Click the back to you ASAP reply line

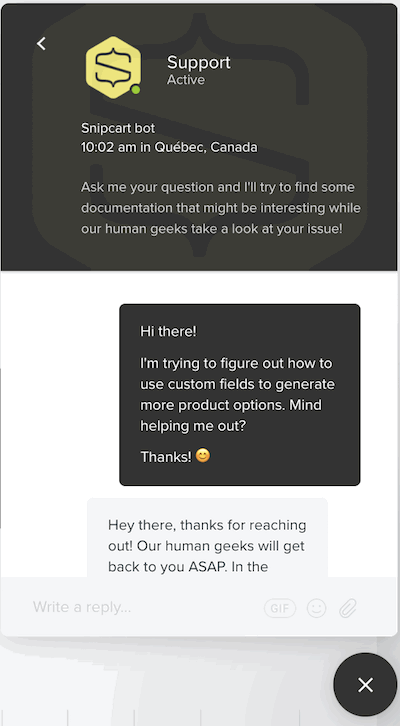188,567
